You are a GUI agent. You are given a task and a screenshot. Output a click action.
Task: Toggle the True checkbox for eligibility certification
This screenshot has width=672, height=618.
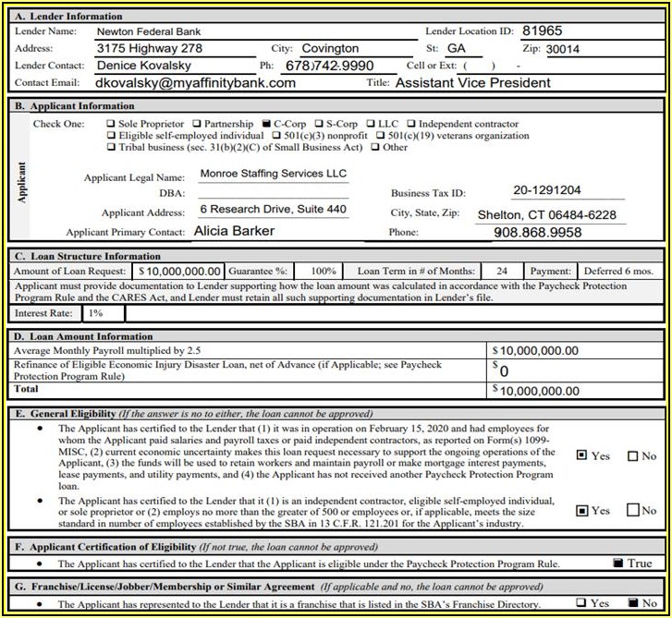[617, 563]
